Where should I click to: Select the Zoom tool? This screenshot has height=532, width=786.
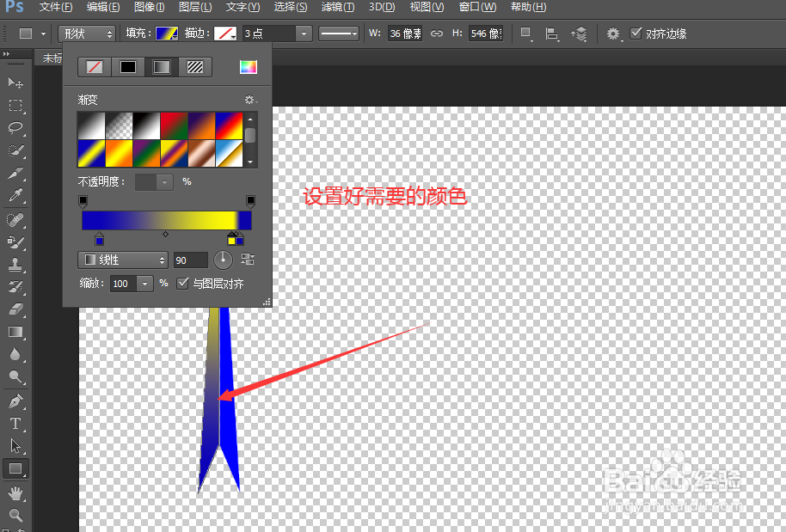pos(15,513)
